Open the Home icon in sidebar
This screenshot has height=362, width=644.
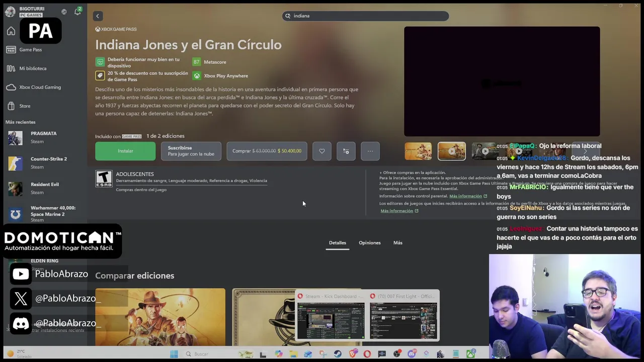coord(11,31)
